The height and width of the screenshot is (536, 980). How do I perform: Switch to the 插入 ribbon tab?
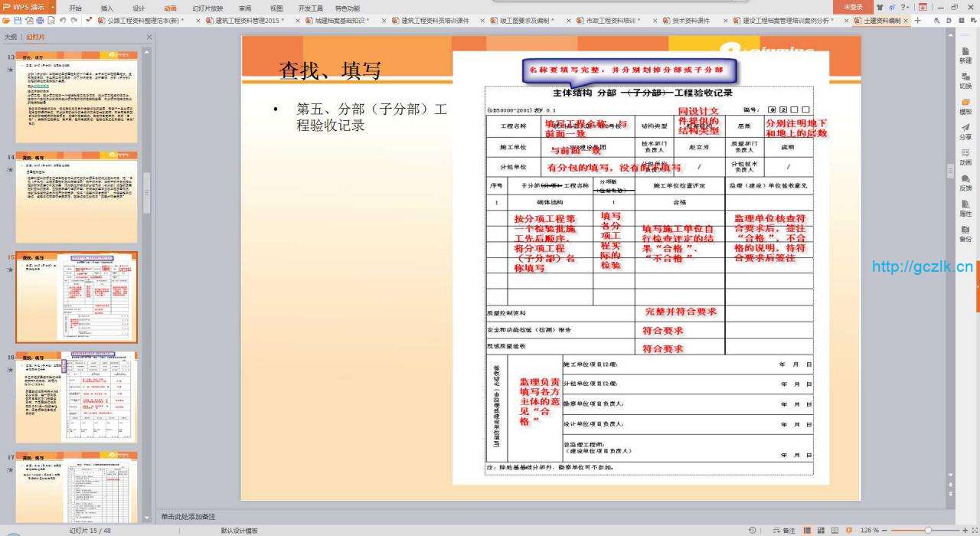(106, 8)
